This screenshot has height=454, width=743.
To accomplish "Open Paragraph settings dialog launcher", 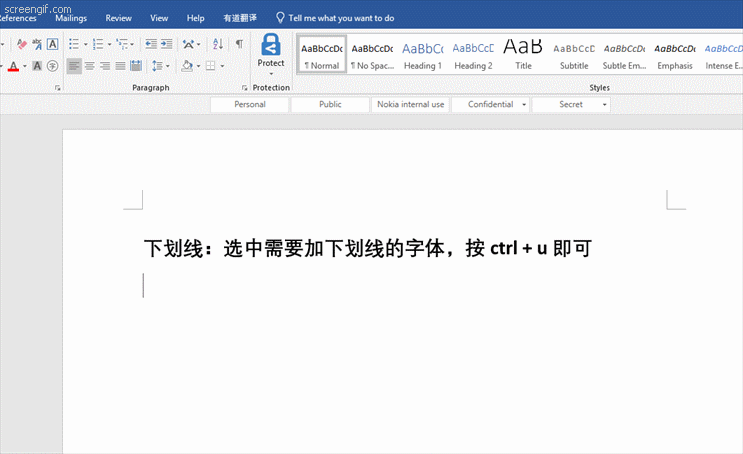I will (245, 88).
